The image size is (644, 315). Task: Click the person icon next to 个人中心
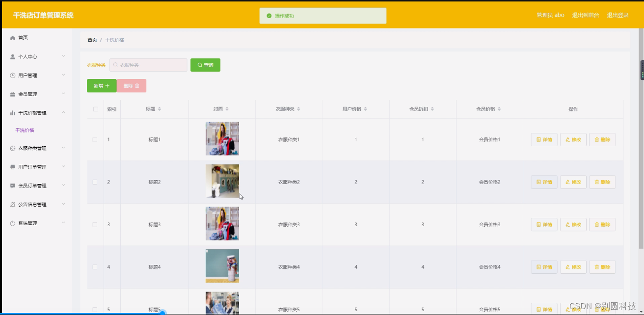(x=13, y=56)
